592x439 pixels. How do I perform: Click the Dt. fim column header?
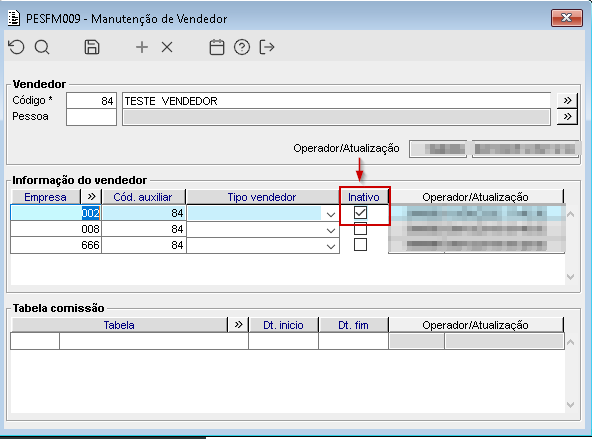coord(353,325)
